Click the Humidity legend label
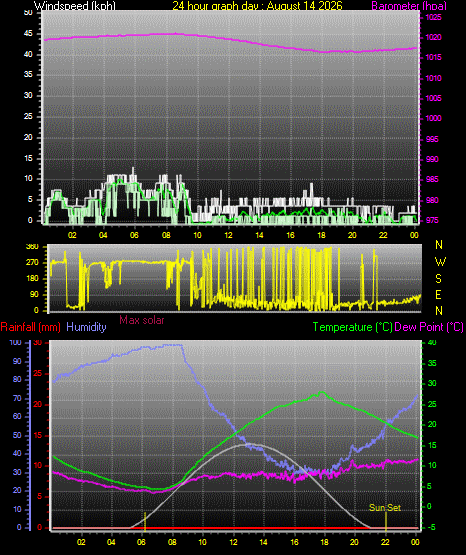 point(86,327)
